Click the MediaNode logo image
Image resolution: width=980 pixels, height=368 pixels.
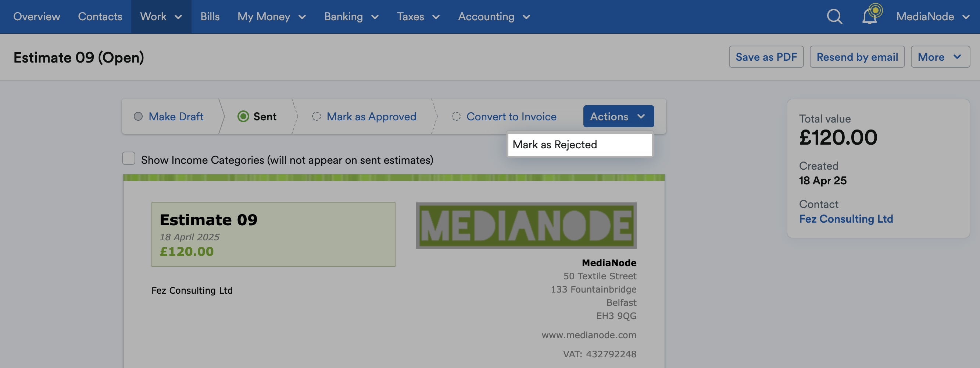(526, 226)
